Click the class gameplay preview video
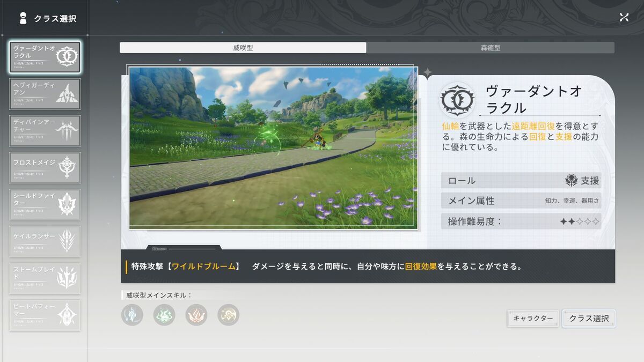644x362 pixels. pyautogui.click(x=273, y=147)
